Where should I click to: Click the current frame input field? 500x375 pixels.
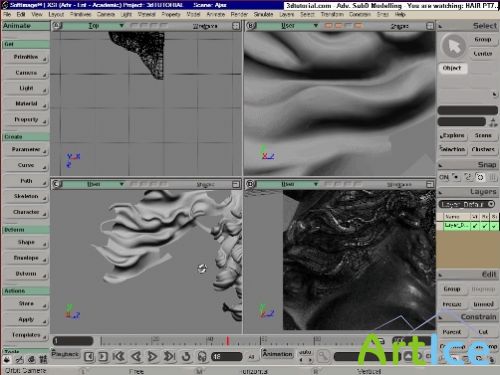pos(227,357)
